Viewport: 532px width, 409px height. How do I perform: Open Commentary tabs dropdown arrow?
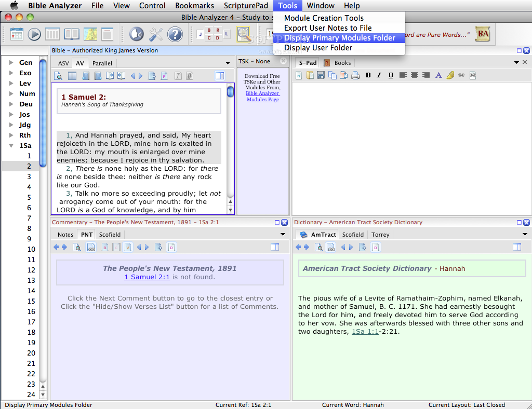283,234
